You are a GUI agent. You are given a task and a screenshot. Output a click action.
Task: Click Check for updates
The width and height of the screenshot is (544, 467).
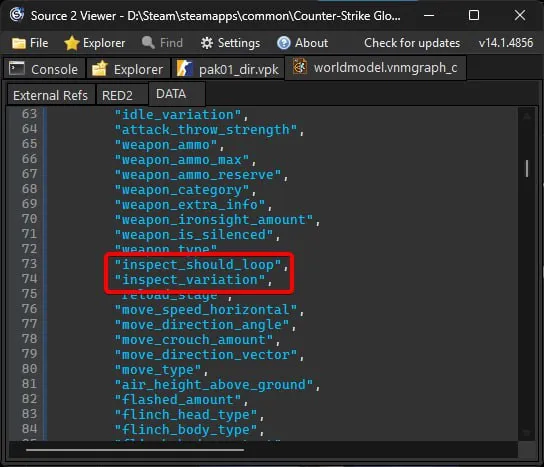412,43
